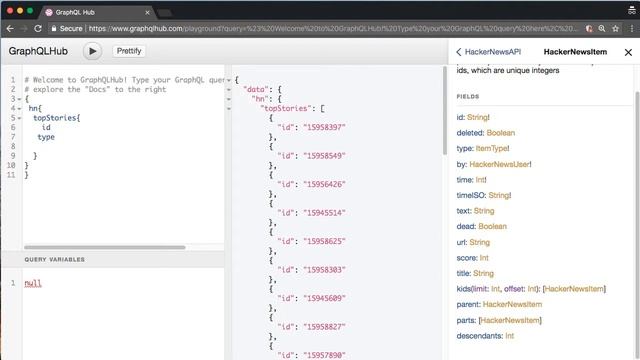640x360 pixels.
Task: Click result id "15958397"
Action: (x=324, y=127)
